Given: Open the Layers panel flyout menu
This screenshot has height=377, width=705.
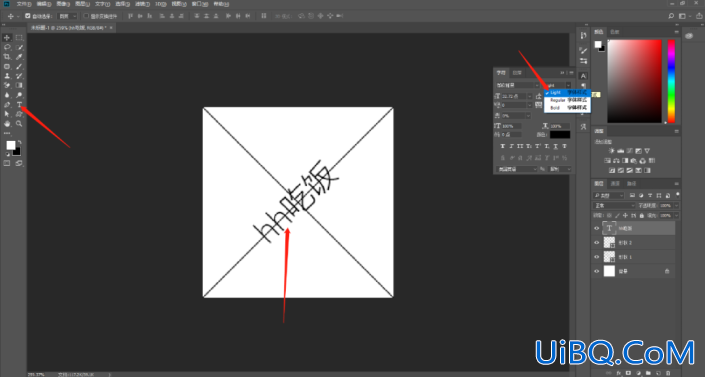Looking at the screenshot, I should (676, 184).
